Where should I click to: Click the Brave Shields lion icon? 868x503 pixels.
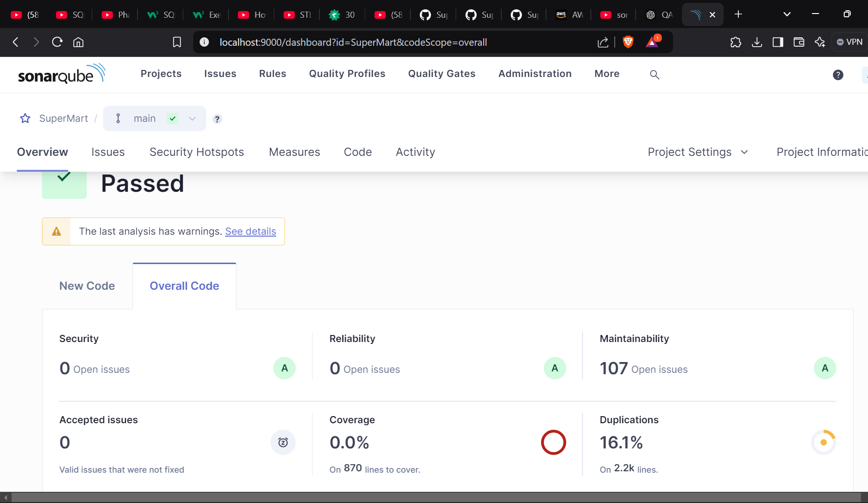pos(628,42)
